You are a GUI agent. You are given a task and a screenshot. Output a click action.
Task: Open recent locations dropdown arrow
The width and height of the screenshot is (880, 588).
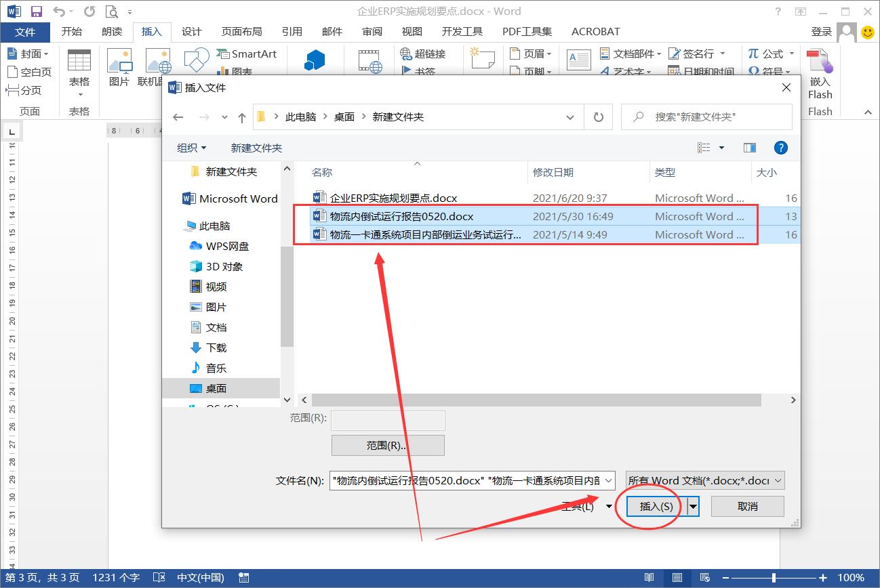pos(225,117)
